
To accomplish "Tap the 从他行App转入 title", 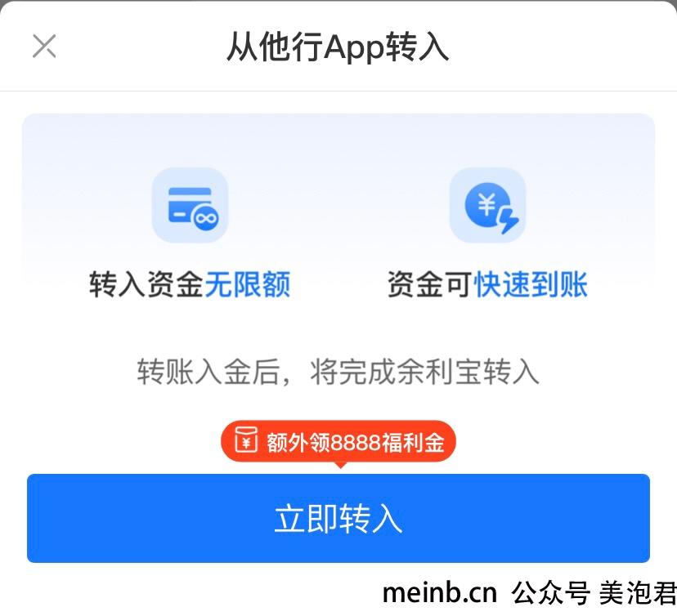I will tap(338, 47).
